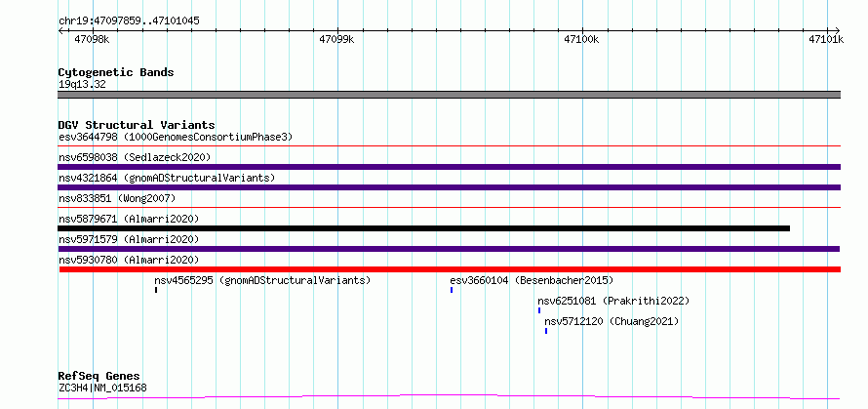Open the esv3660104 (Besenbacher2015) label

532,280
